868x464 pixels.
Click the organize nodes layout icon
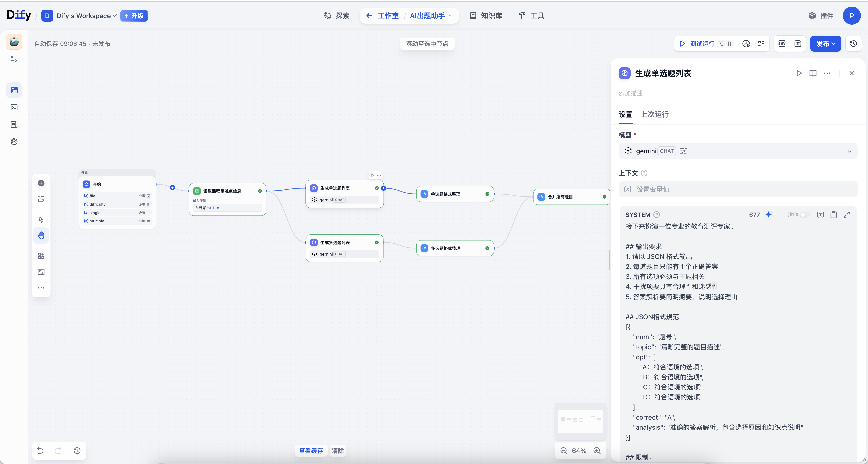[x=41, y=256]
